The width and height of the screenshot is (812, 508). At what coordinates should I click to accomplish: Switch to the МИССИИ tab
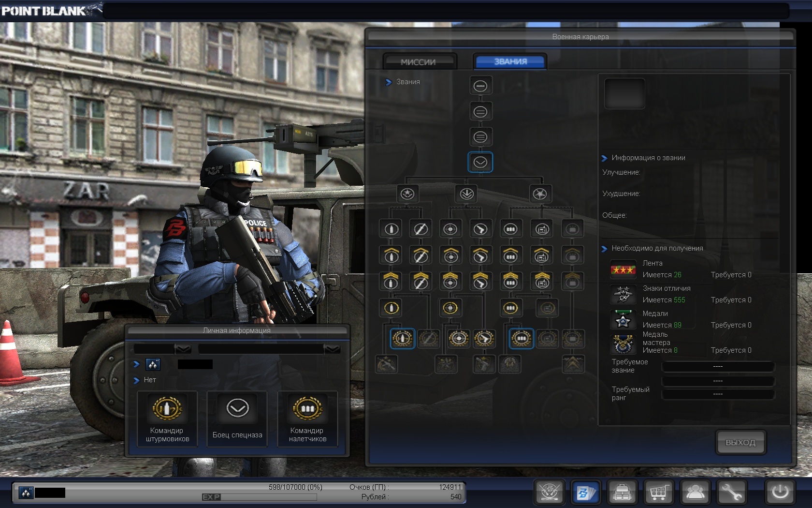coord(418,62)
